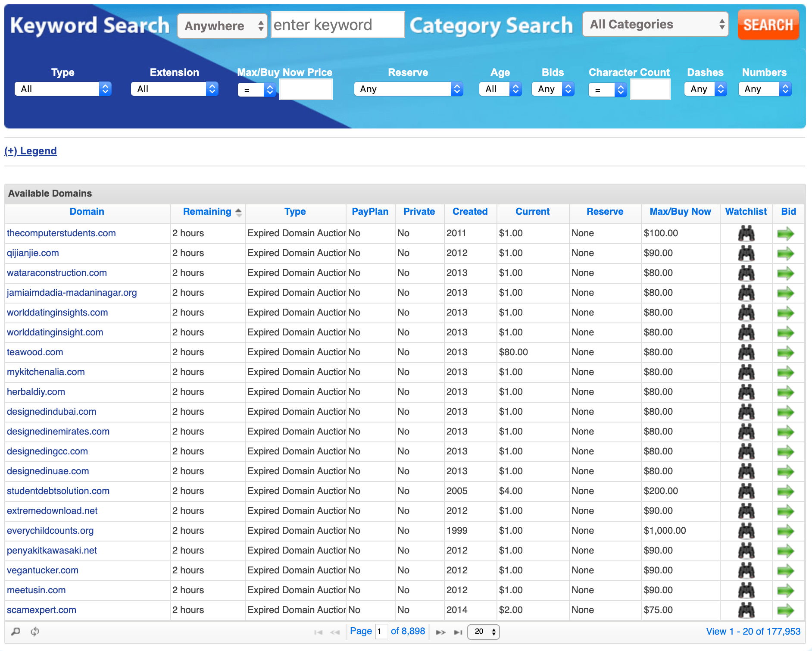This screenshot has width=812, height=651.
Task: Go to next page using double-arrow icon
Action: (x=441, y=631)
